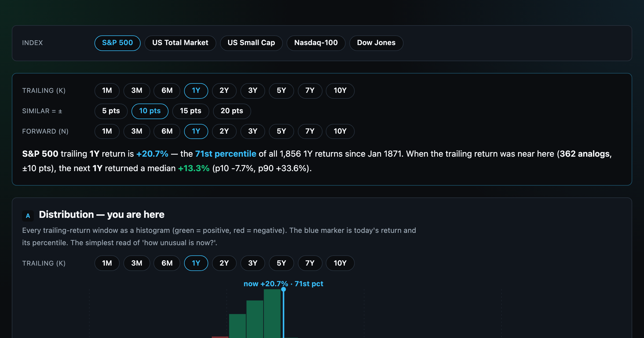The image size is (644, 338).
Task: Select 5Y in Forward (N) row
Action: pos(281,131)
